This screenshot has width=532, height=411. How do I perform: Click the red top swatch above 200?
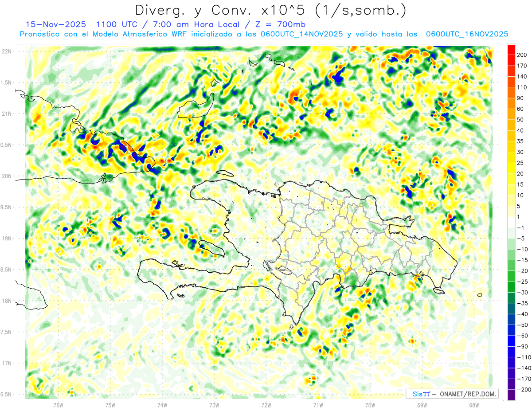511,50
